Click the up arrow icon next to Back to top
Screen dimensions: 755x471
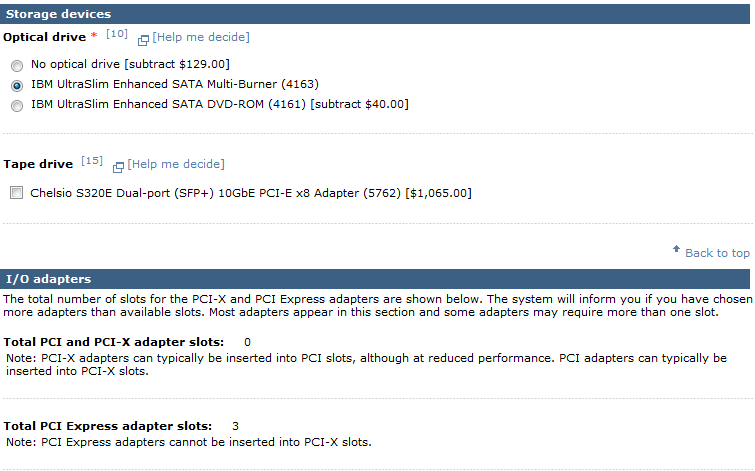point(677,249)
